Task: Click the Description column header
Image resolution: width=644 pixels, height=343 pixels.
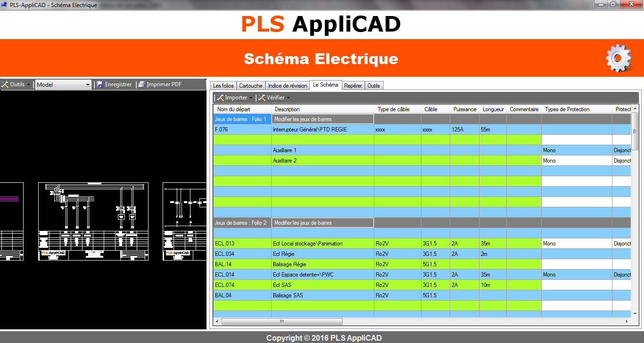Action: [322, 109]
